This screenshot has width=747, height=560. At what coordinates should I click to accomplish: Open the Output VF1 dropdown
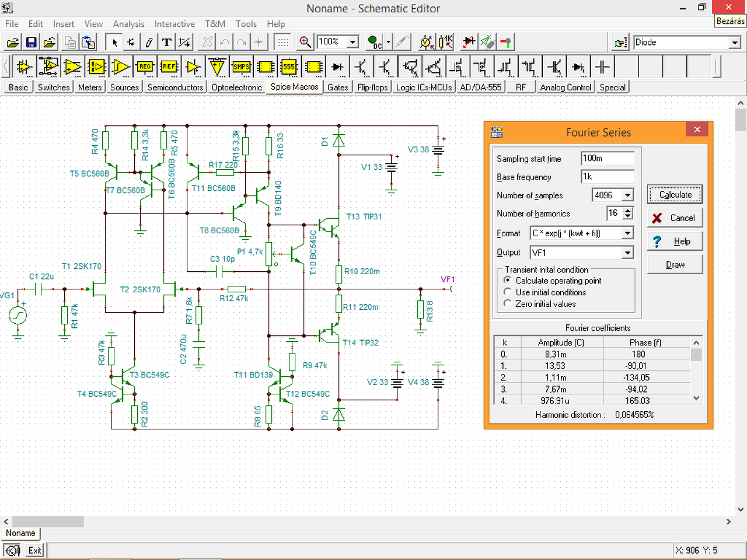pyautogui.click(x=628, y=253)
